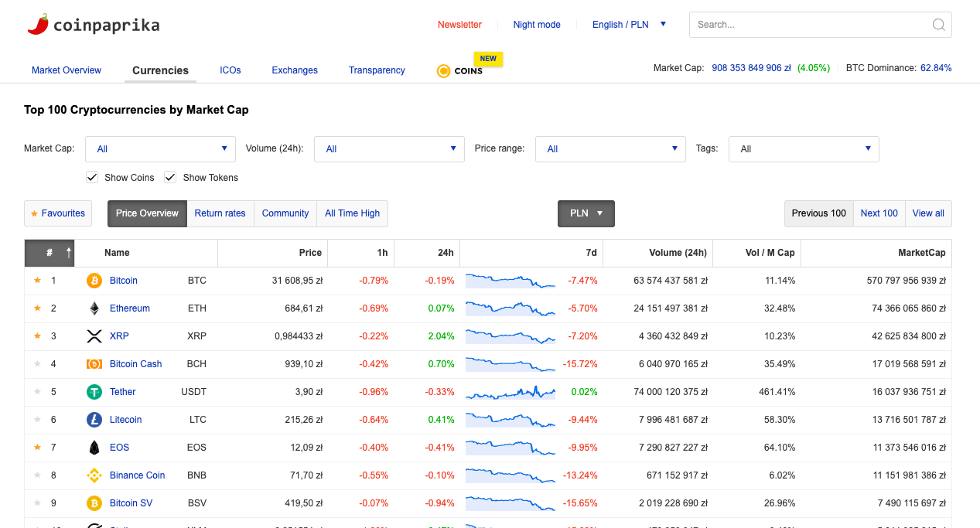
Task: Click the Bitcoin Cash coin icon
Action: [94, 364]
